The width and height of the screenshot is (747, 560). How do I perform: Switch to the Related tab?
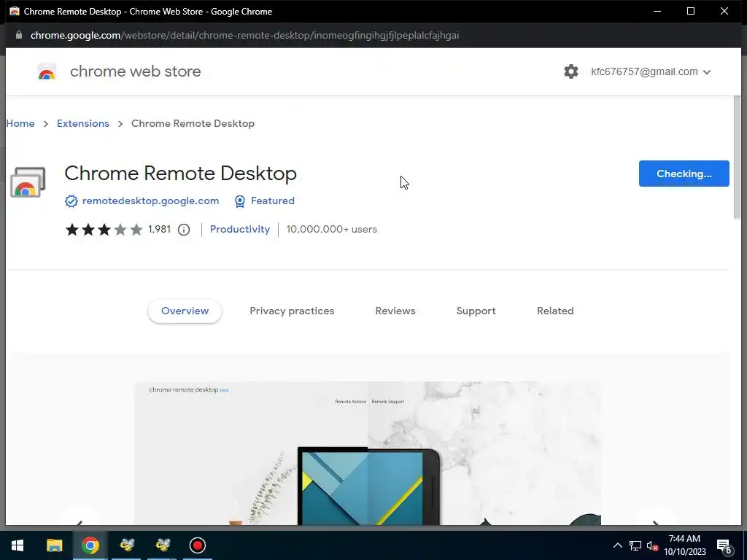point(555,311)
